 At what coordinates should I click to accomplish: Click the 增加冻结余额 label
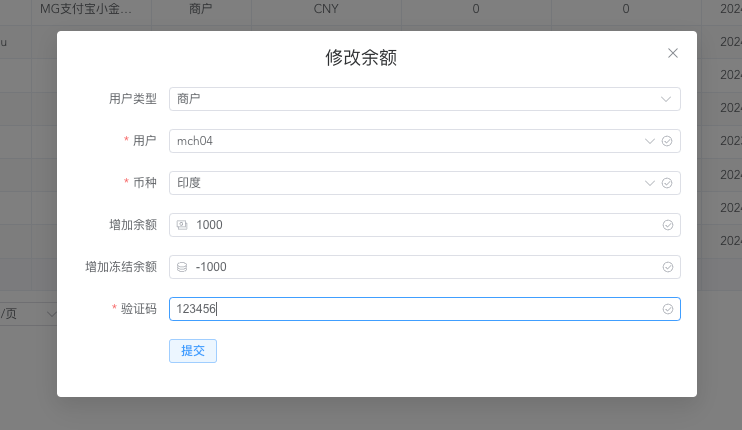(x=121, y=267)
